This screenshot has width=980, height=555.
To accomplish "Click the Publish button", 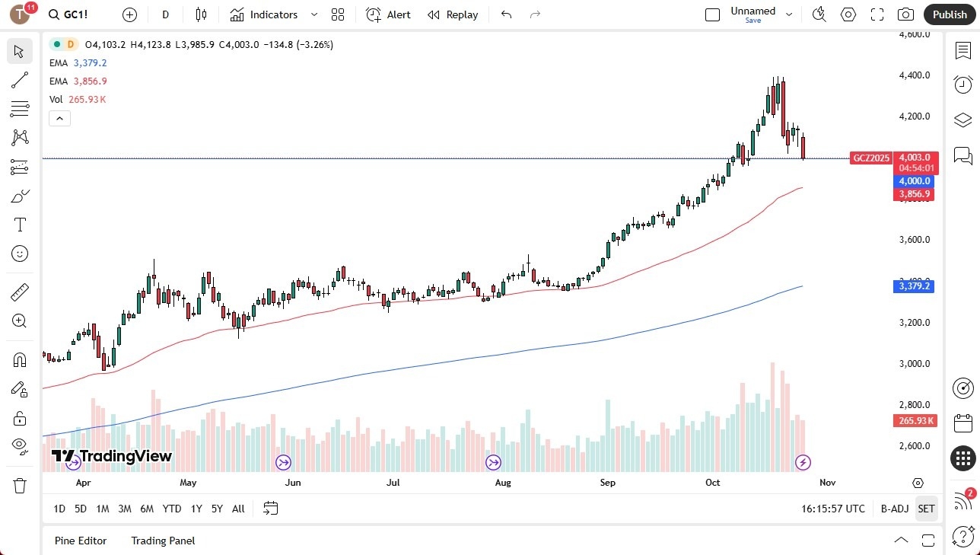I will 949,14.
